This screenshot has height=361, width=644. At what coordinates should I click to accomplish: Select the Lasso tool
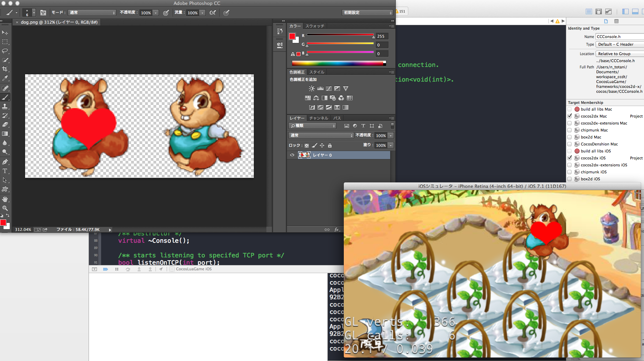click(5, 51)
